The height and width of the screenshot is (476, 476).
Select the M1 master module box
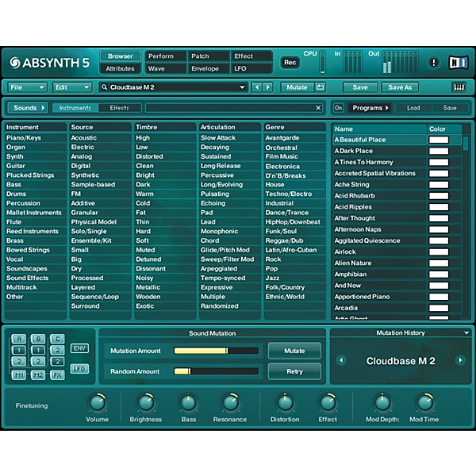pyautogui.click(x=19, y=375)
